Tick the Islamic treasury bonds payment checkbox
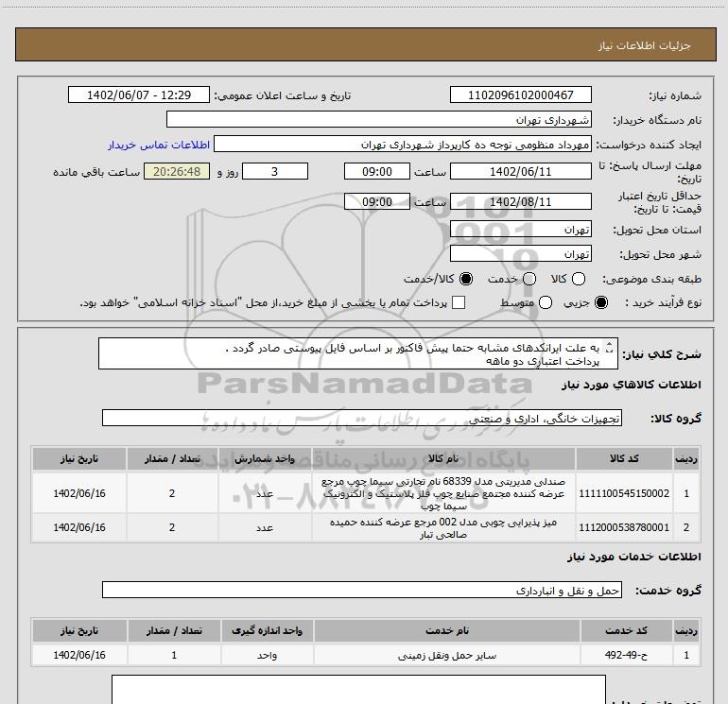728x704 pixels. click(x=459, y=302)
